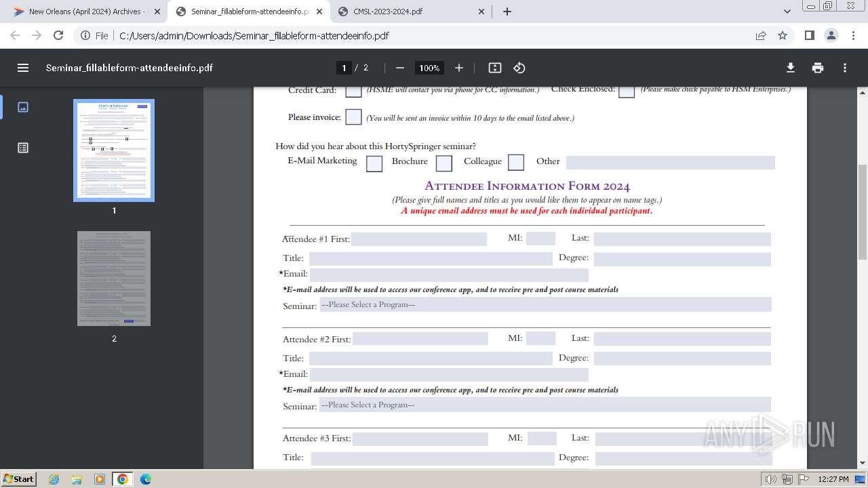Click the volume icon in system tray
Image resolution: width=868 pixels, height=488 pixels.
pos(771,479)
